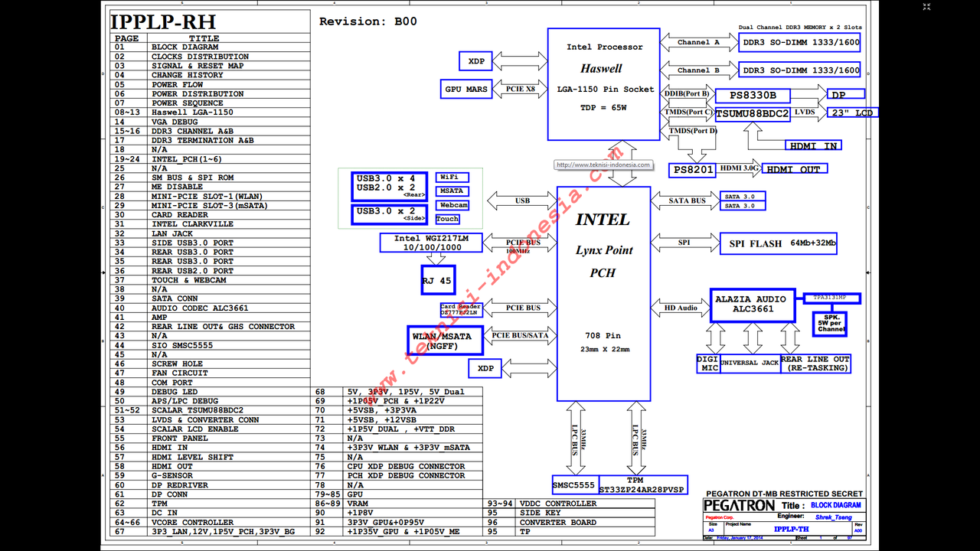The image size is (980, 551).
Task: Click the XDP block beside the Haswell processor
Action: click(476, 61)
